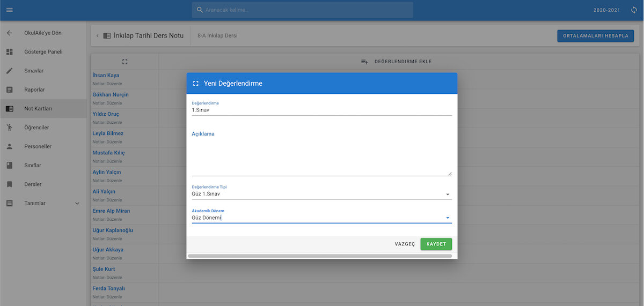
Task: Open student Emre Alp Miran link
Action: coord(111,211)
